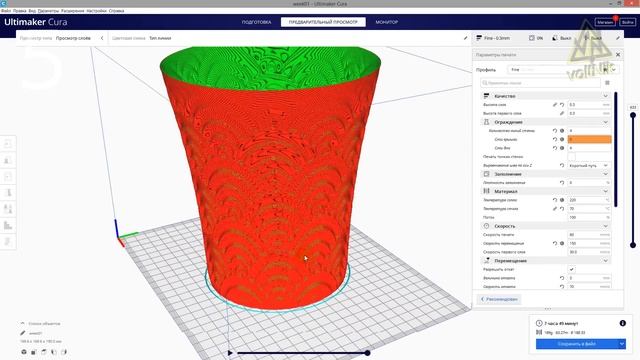Click pencil icon on first layer height row
This screenshot has width=640, height=360.
click(562, 113)
